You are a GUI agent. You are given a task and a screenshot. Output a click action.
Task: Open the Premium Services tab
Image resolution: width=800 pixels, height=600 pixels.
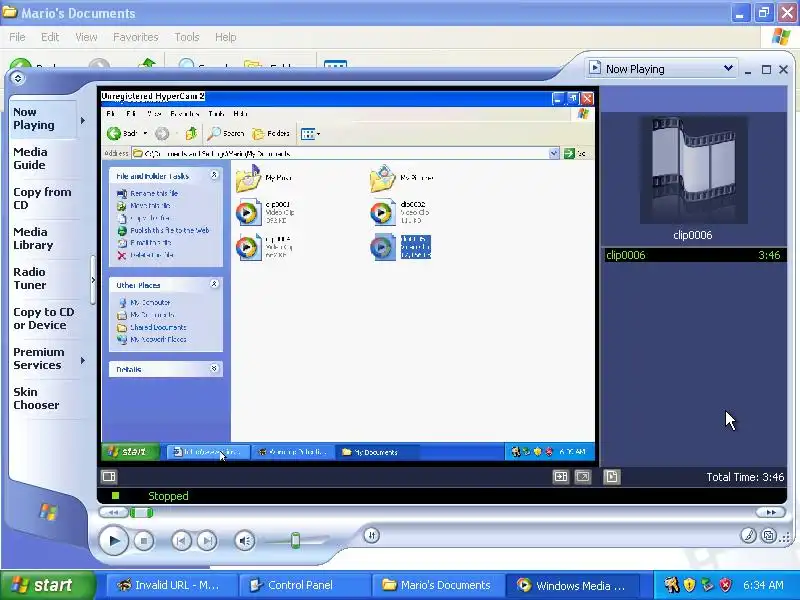(x=45, y=359)
